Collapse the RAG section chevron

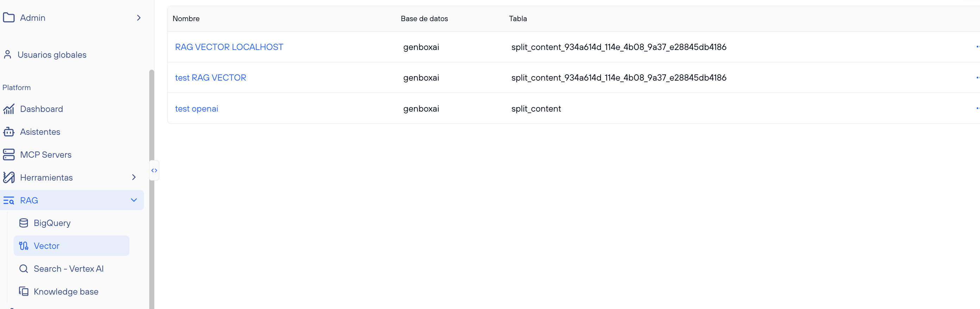[x=133, y=200]
